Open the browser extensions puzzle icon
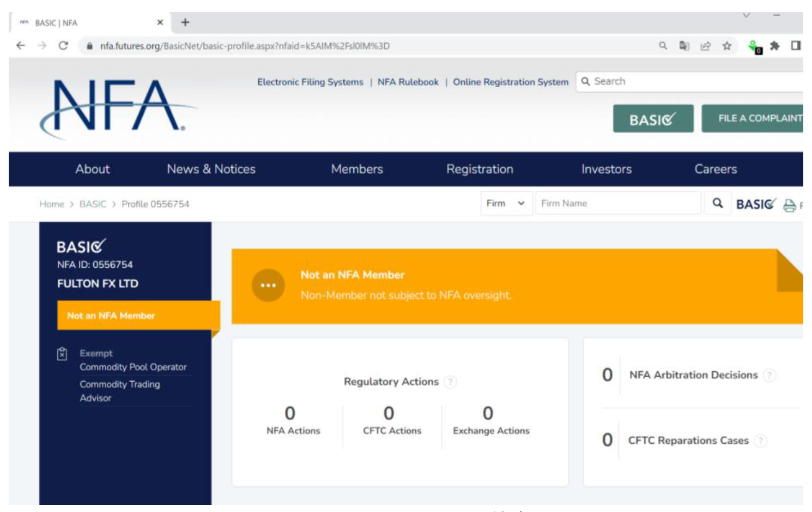812x512 pixels. pos(774,46)
